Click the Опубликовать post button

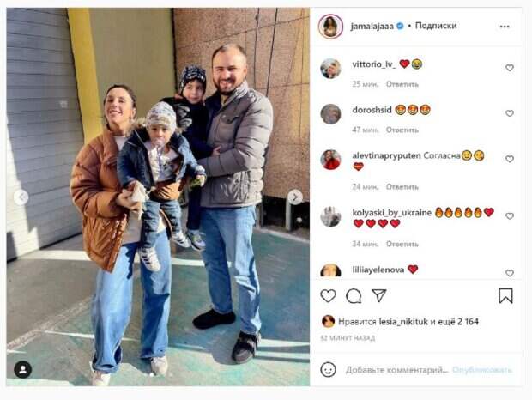[x=481, y=370]
